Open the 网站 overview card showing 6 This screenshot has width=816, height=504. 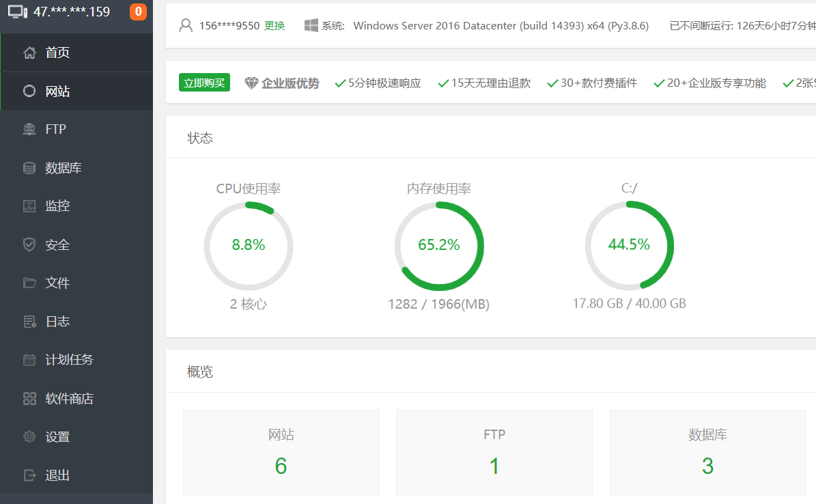click(281, 452)
